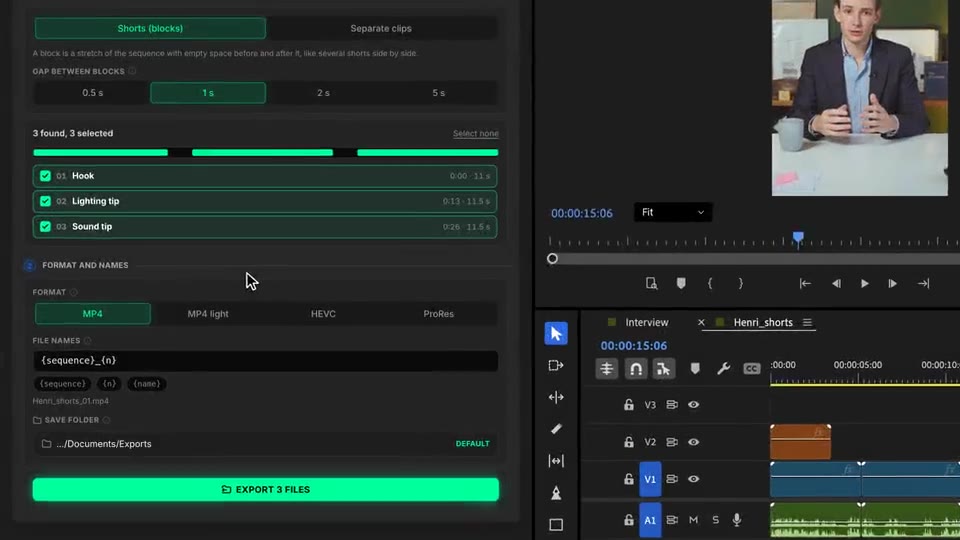Screen dimensions: 960x540
Task: Set gap between blocks to 0.5 s
Action: (x=92, y=93)
